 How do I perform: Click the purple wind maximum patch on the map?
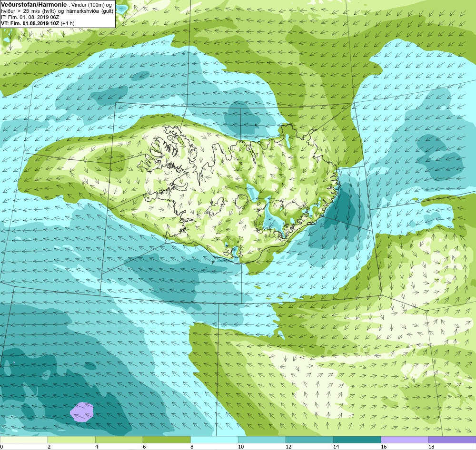coord(82,412)
